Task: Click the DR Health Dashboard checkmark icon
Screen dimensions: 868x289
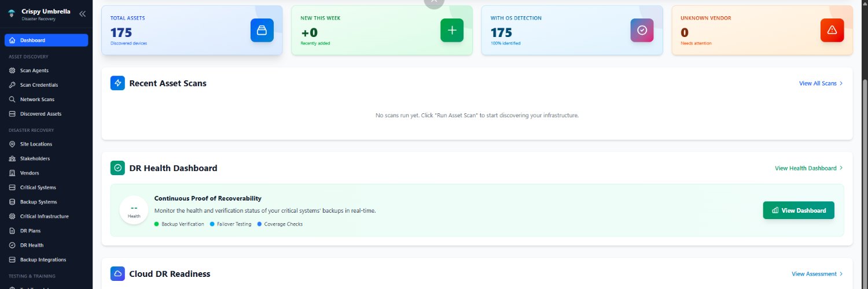Action: (117, 168)
